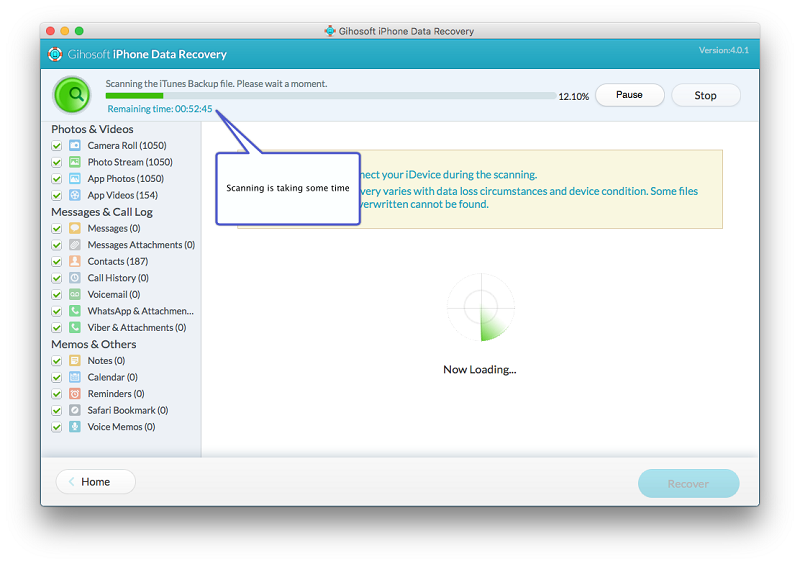Click the Recover button
The width and height of the screenshot is (800, 564).
[x=688, y=483]
